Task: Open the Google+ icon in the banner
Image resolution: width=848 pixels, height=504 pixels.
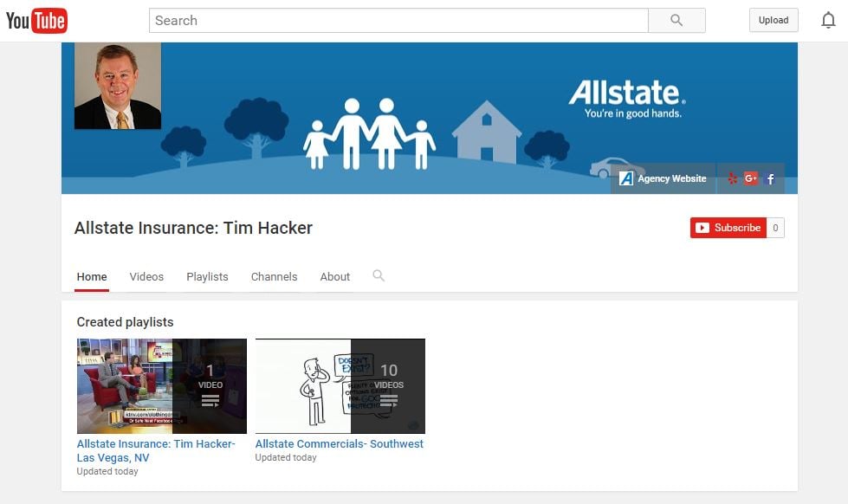Action: pyautogui.click(x=751, y=178)
